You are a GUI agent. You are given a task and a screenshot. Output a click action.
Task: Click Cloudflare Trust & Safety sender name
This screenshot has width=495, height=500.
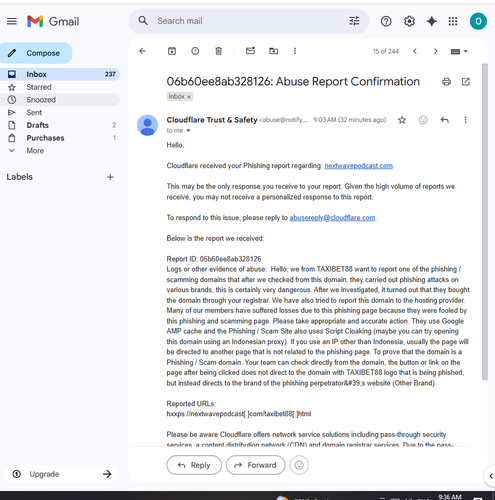[212, 120]
